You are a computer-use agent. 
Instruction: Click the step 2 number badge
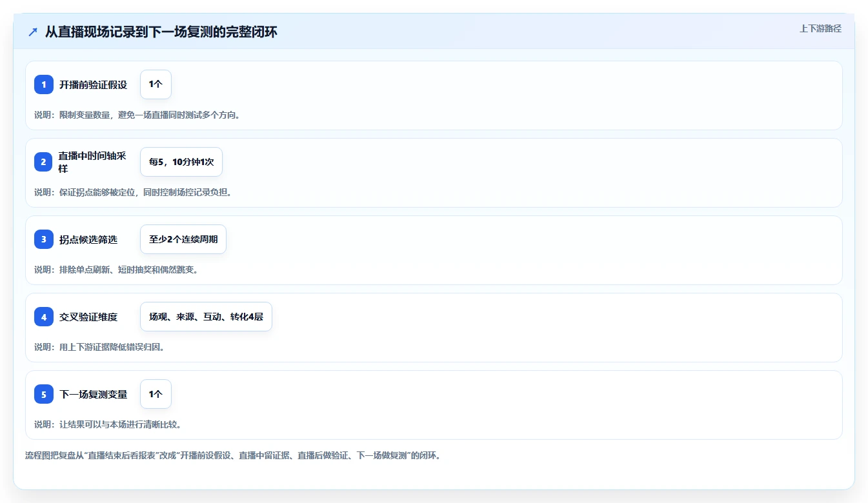(x=44, y=162)
